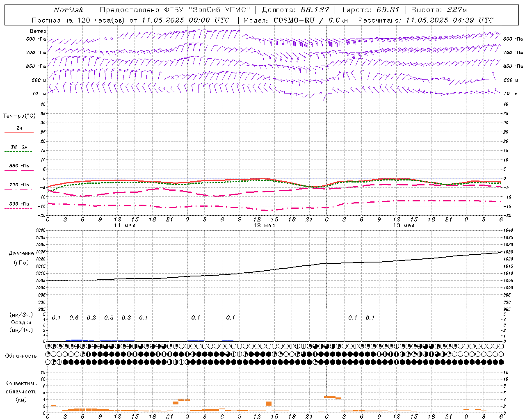
Task: Click the 'Конвективн.' convective cloud label
Action: tap(21, 383)
